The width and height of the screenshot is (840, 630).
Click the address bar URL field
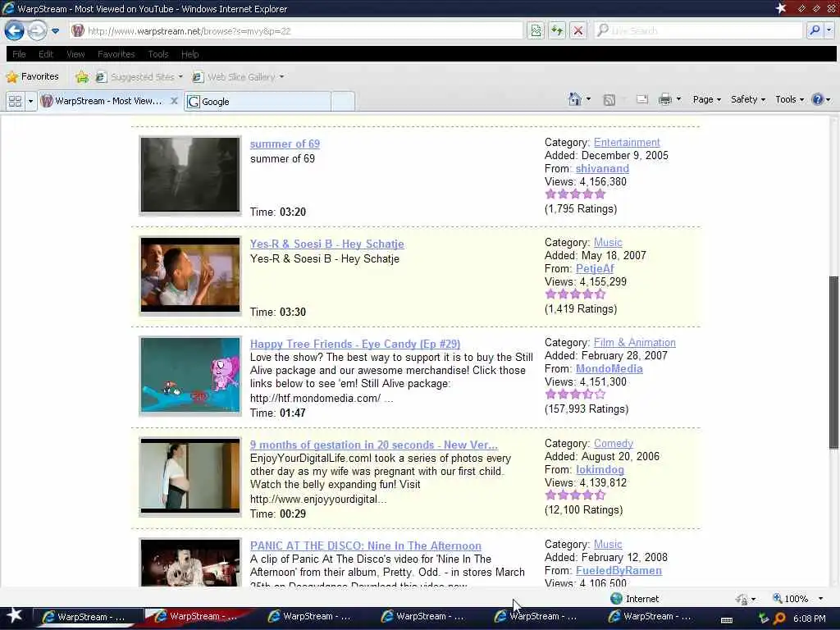tap(295, 31)
